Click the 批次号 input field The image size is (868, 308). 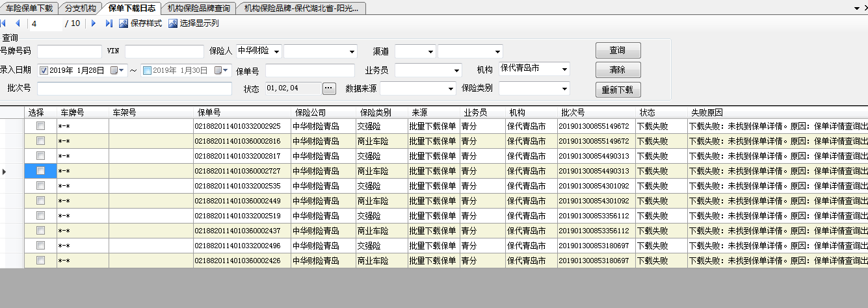[134, 88]
